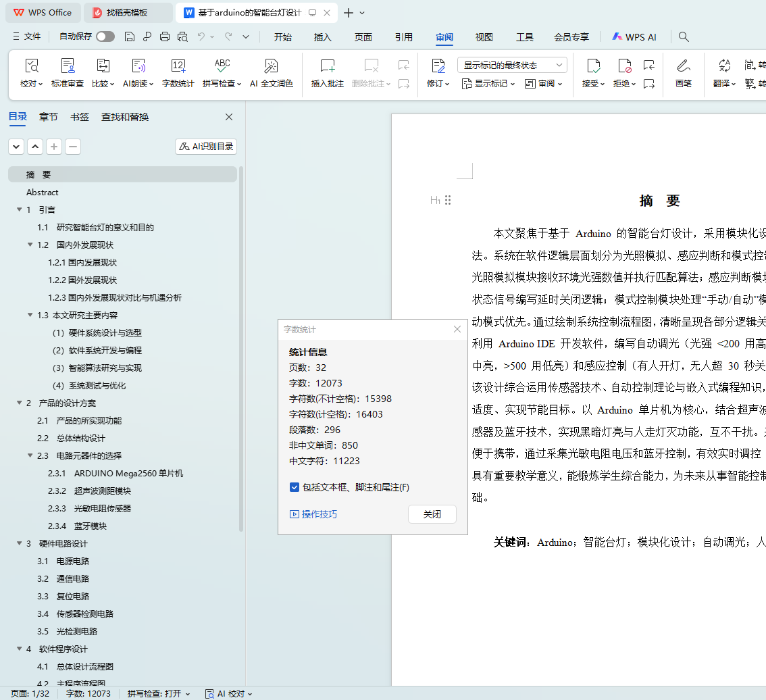Select the 画笔 pen tool
The image size is (766, 700).
click(x=683, y=66)
